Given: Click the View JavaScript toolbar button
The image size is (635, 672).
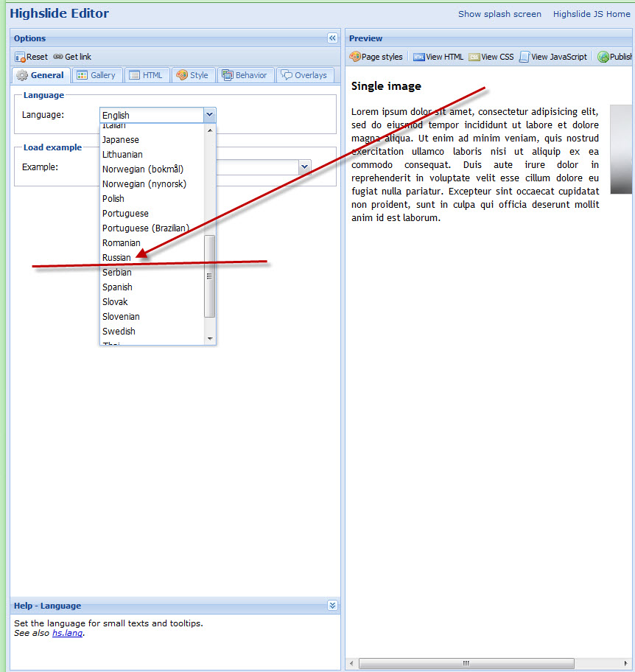Looking at the screenshot, I should click(x=553, y=57).
